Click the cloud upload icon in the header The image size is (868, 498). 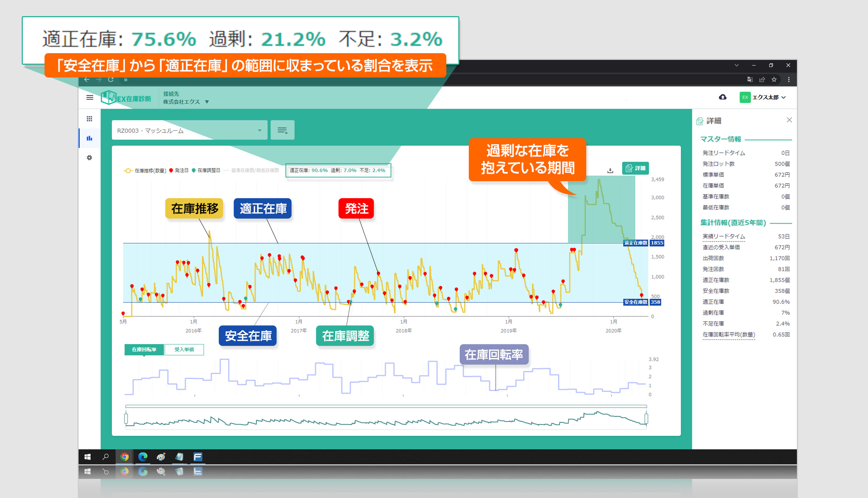click(722, 97)
